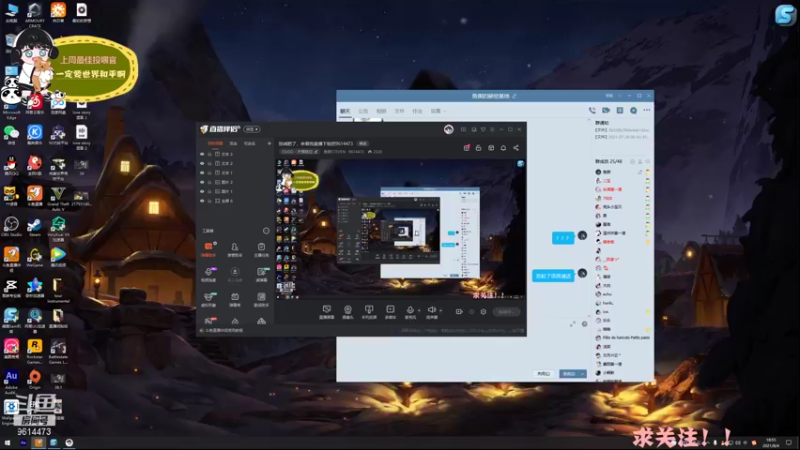Select the 文本 1 source row
This screenshot has width=800, height=450.
tap(235, 173)
